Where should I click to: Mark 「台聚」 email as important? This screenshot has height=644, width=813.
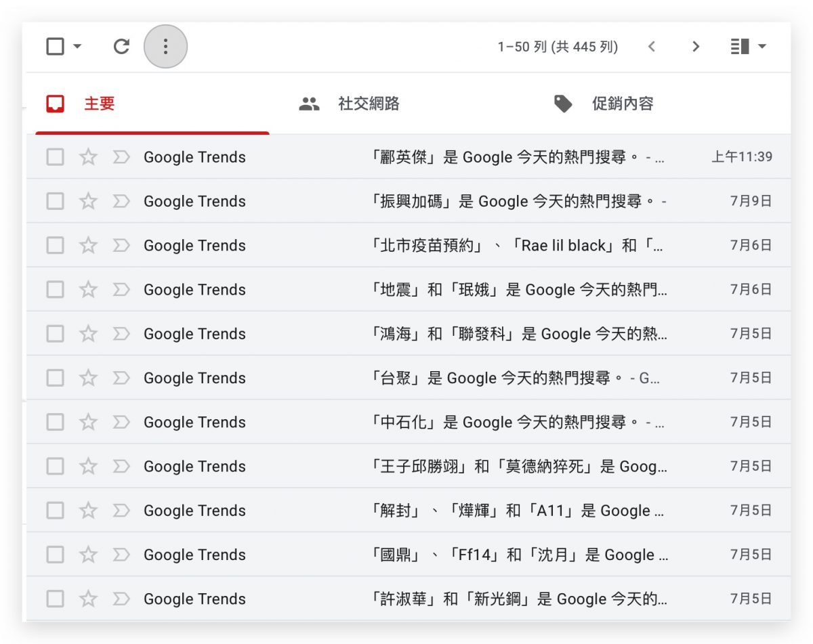point(121,378)
